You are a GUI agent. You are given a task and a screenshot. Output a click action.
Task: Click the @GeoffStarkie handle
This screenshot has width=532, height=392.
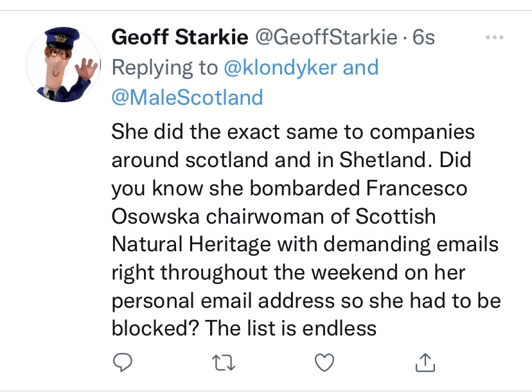[x=326, y=38]
